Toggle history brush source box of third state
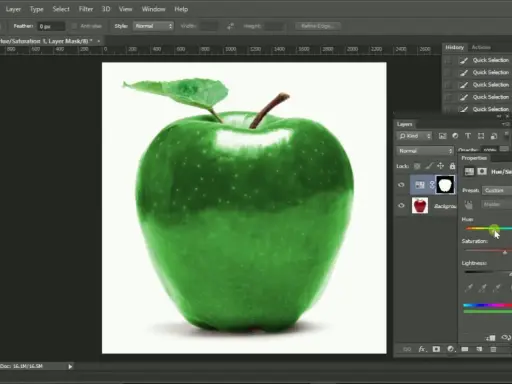 (448, 85)
